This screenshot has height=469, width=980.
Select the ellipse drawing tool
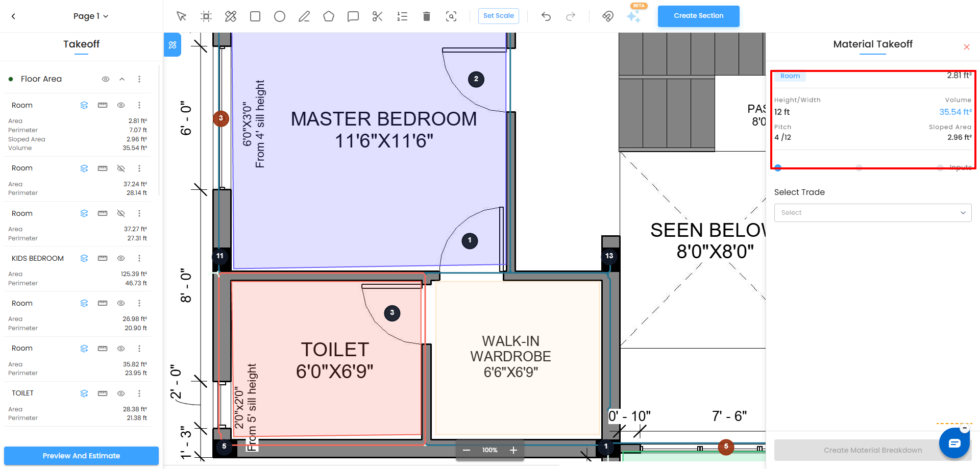point(280,16)
